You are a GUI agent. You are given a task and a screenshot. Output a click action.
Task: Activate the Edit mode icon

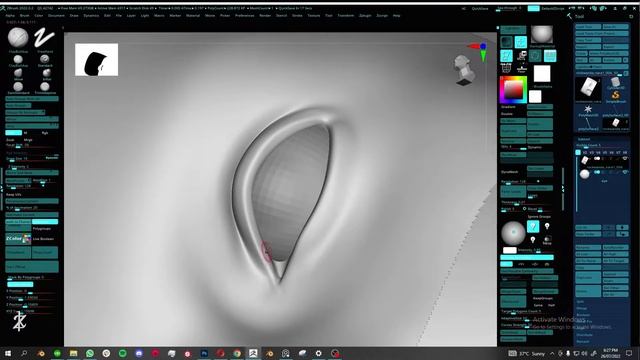pyautogui.click(x=507, y=56)
